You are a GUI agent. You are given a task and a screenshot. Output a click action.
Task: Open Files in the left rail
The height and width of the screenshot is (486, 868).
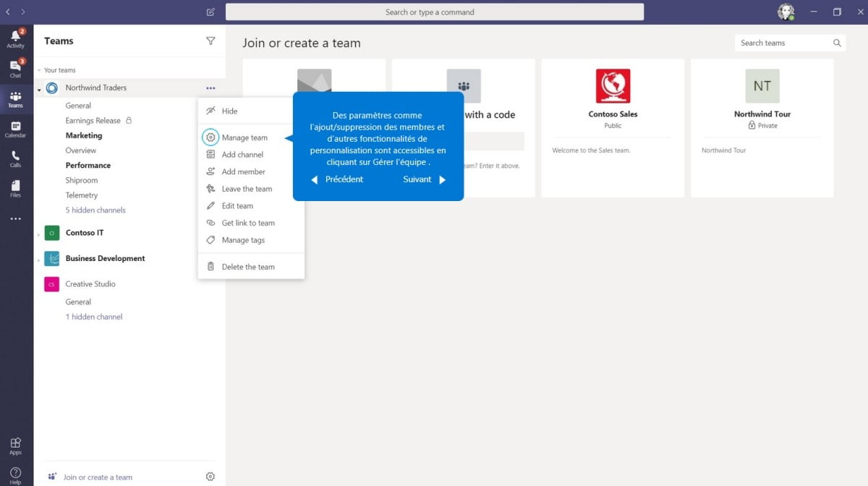click(15, 189)
